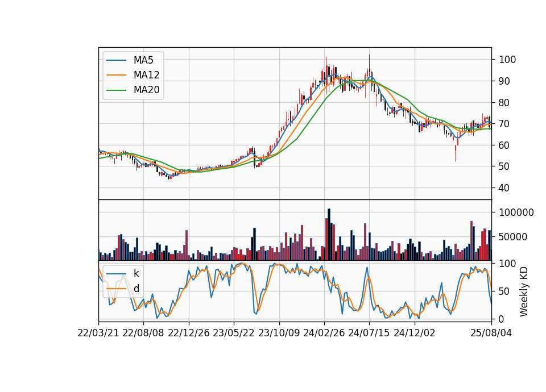Click the k legend label in KD panel
This screenshot has height=392, width=546.
click(136, 273)
